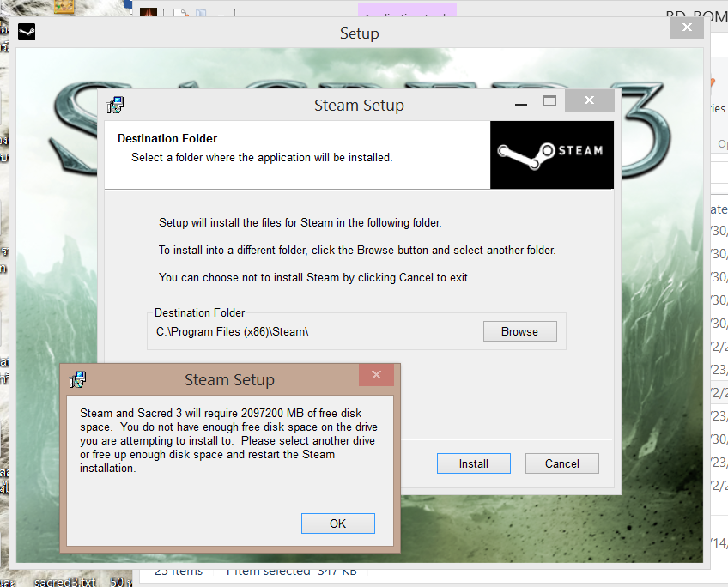
Task: Click the Steam icon in Setup title bar
Action: pos(27,32)
